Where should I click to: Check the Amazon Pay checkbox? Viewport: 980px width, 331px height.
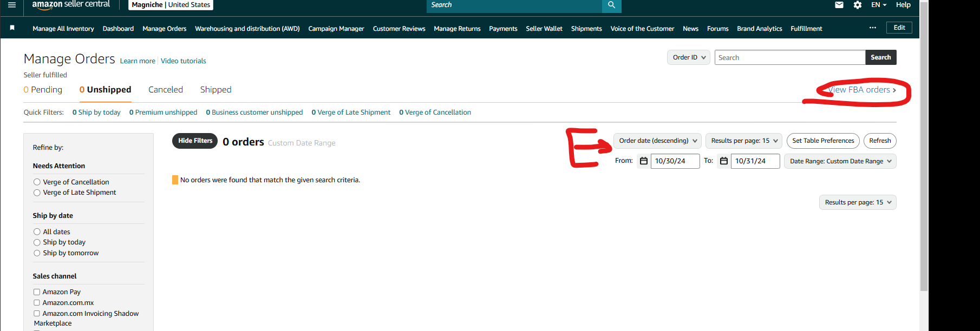pyautogui.click(x=37, y=292)
